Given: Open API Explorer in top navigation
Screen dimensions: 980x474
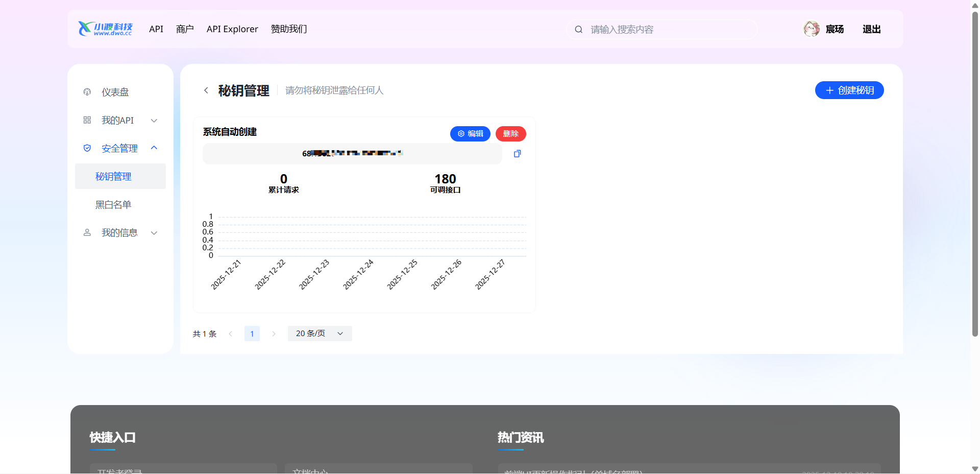Looking at the screenshot, I should coord(232,29).
